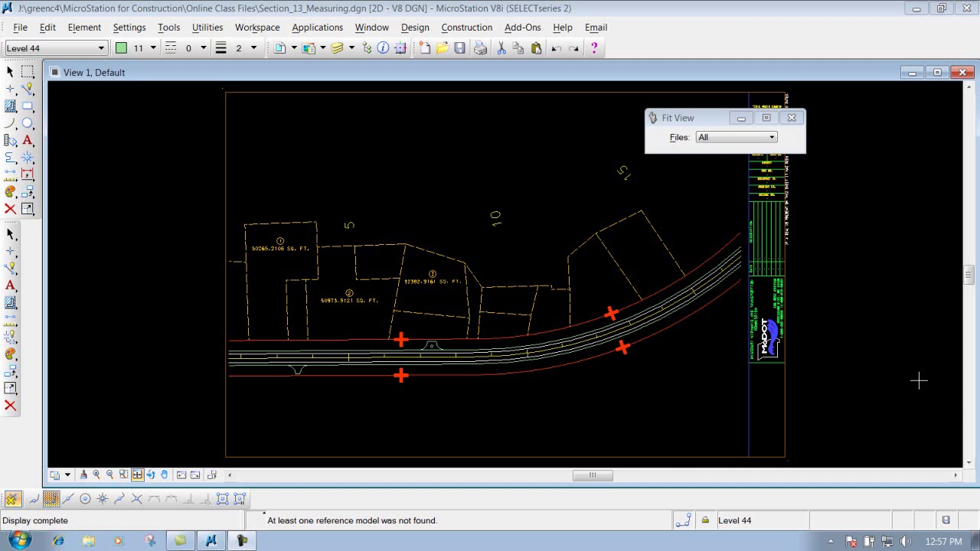Open the Construction menu
The image size is (980, 551).
(466, 28)
